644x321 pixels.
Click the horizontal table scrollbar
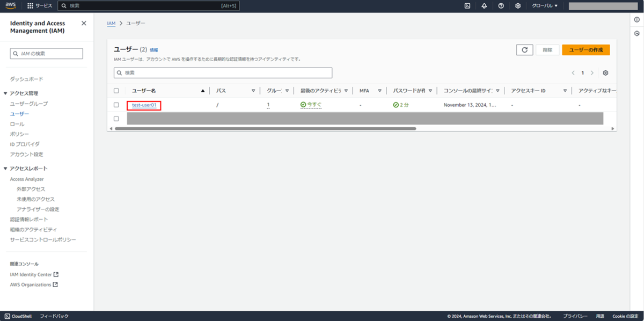point(266,129)
